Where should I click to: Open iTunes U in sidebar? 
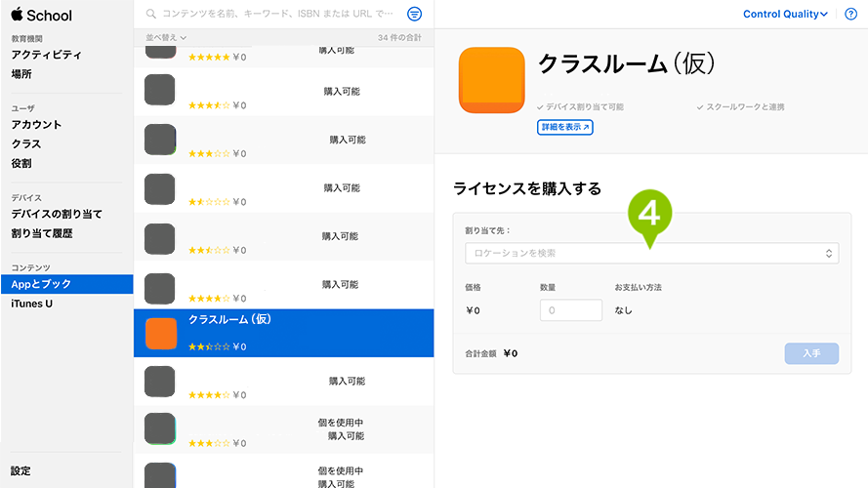point(31,304)
